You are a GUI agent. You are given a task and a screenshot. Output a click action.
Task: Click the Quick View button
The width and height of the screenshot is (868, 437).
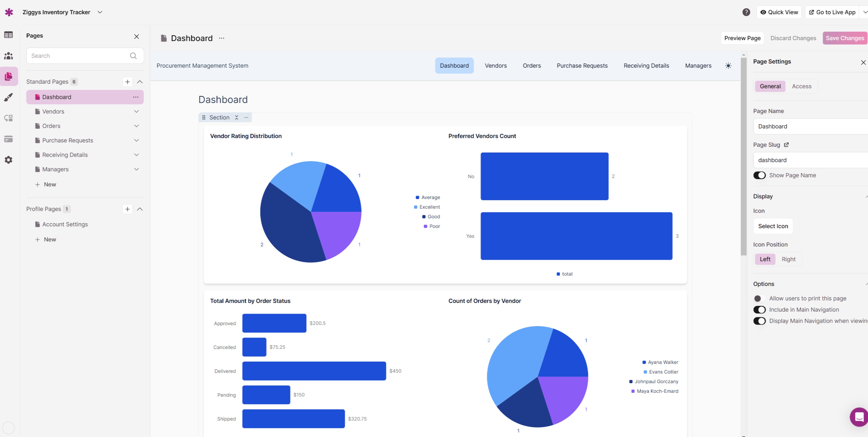coord(779,12)
